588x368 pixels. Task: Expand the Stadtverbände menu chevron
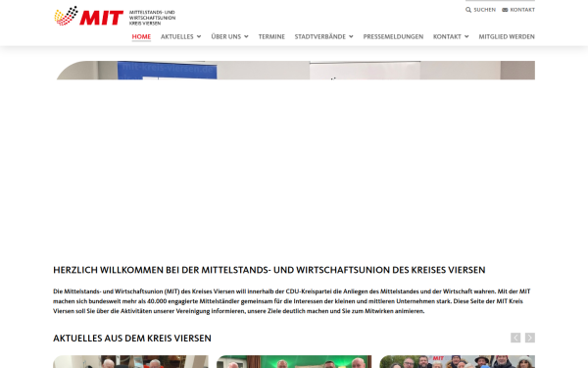(x=351, y=36)
